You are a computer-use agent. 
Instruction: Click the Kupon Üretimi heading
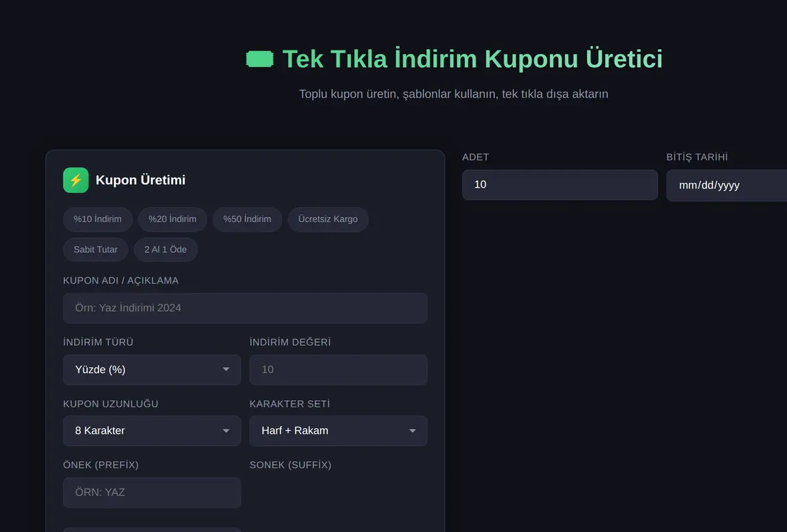coord(140,180)
